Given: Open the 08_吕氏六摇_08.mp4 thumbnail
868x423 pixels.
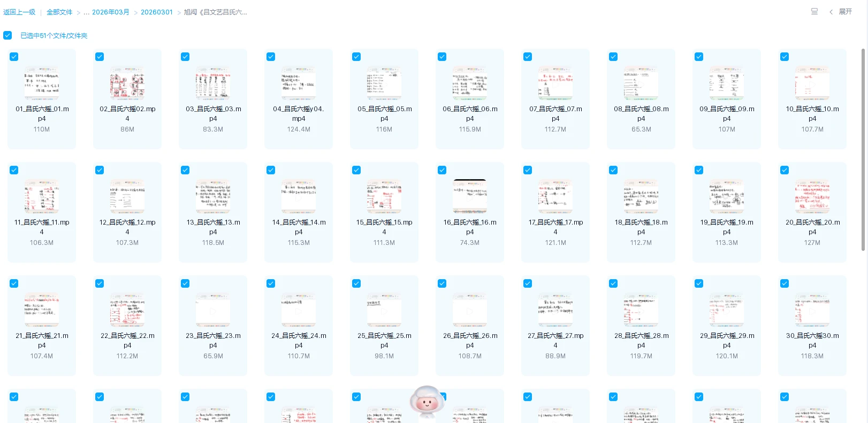Looking at the screenshot, I should pyautogui.click(x=641, y=83).
